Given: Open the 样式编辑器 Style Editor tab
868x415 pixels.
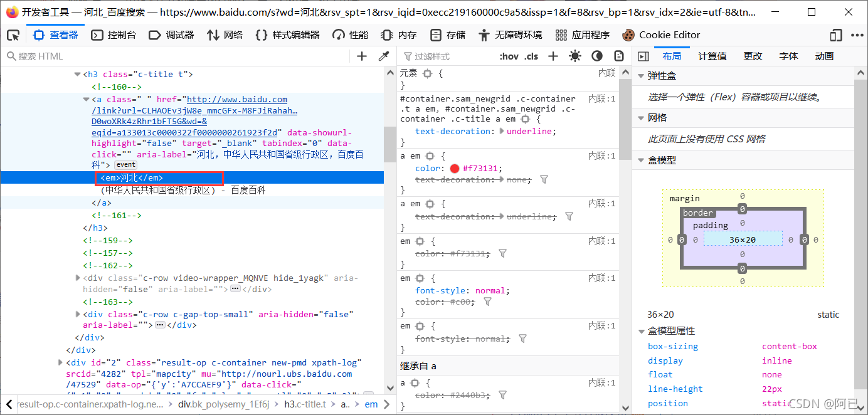Looking at the screenshot, I should pyautogui.click(x=288, y=35).
